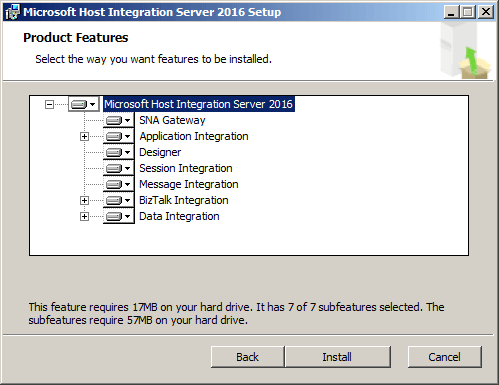Open install options for BizTalk Integration
Screen dimensions: 499x385
(x=118, y=200)
